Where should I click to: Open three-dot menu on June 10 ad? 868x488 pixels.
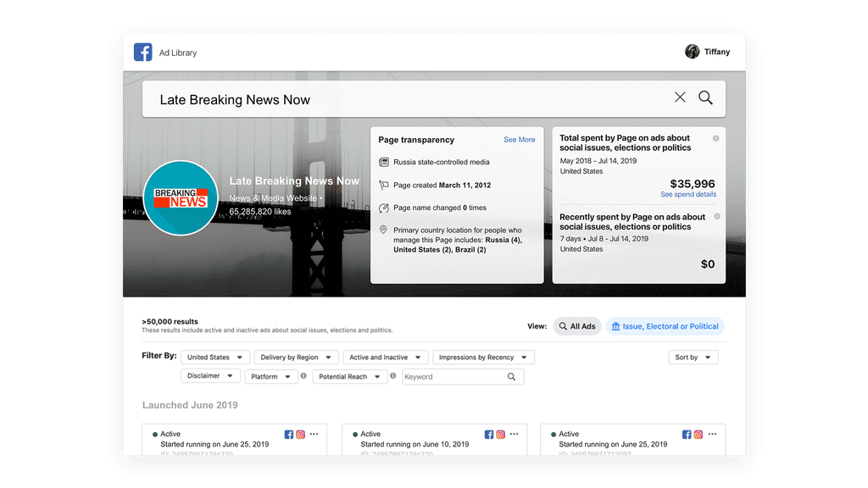(513, 434)
